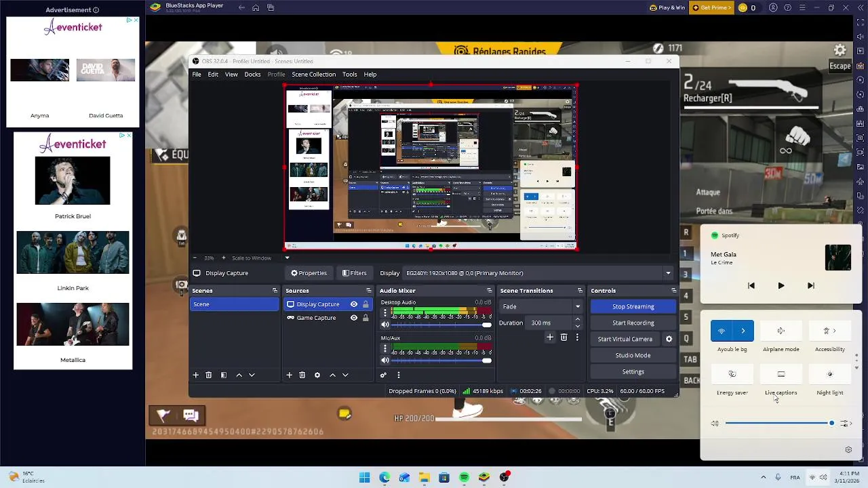
Task: Open preview scaling dropdown arrow
Action: click(x=287, y=258)
